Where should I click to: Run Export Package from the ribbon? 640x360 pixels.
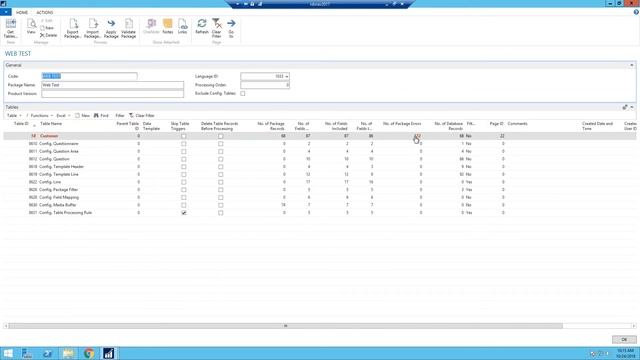[73, 28]
